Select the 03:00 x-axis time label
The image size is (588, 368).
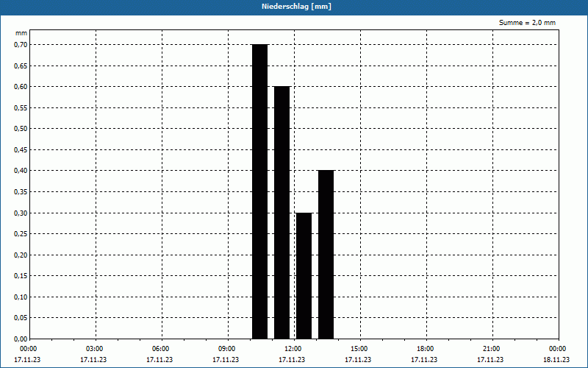click(95, 349)
